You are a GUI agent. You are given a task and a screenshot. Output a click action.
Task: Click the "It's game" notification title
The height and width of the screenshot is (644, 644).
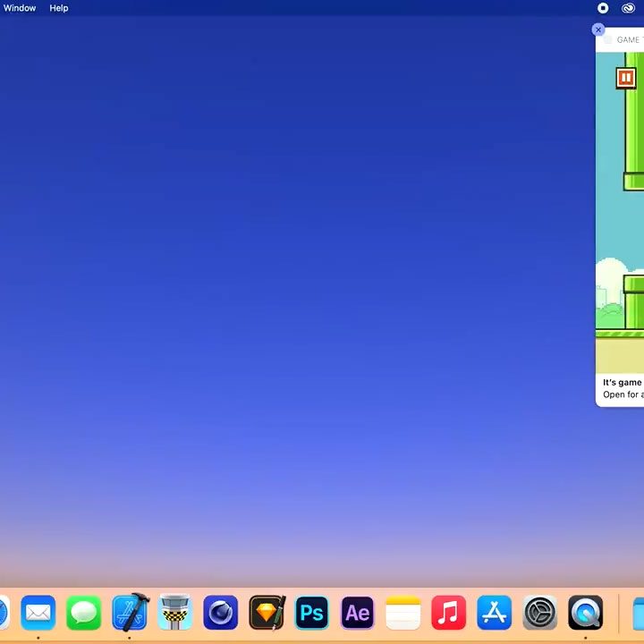tap(622, 383)
